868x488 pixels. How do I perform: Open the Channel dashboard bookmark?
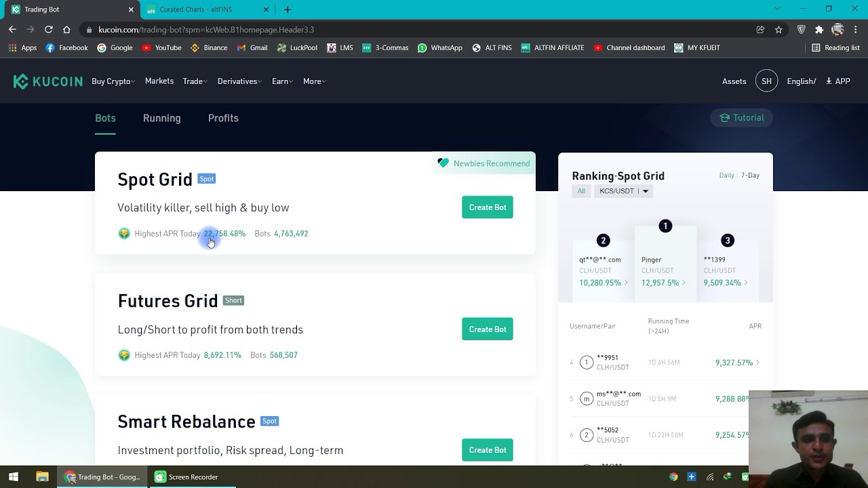point(629,48)
